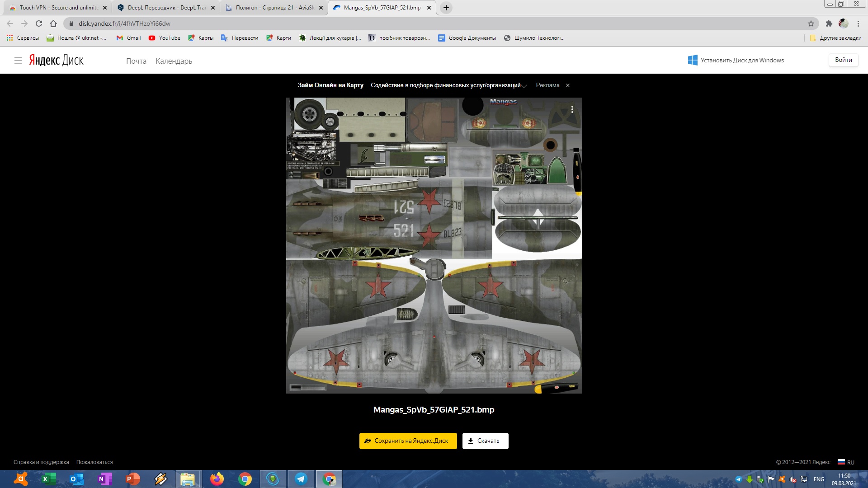Click the Пожаловаться report link
This screenshot has width=868, height=488.
(94, 462)
